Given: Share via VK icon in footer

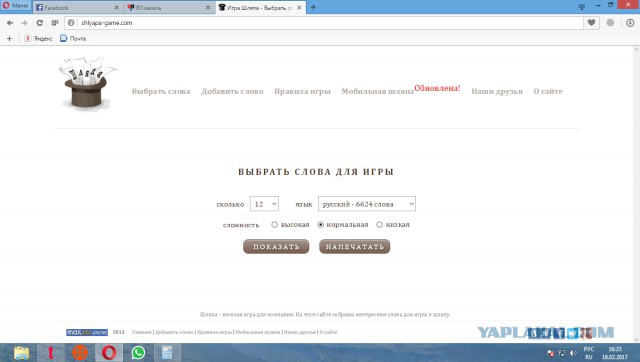Looking at the screenshot, I should 533,333.
